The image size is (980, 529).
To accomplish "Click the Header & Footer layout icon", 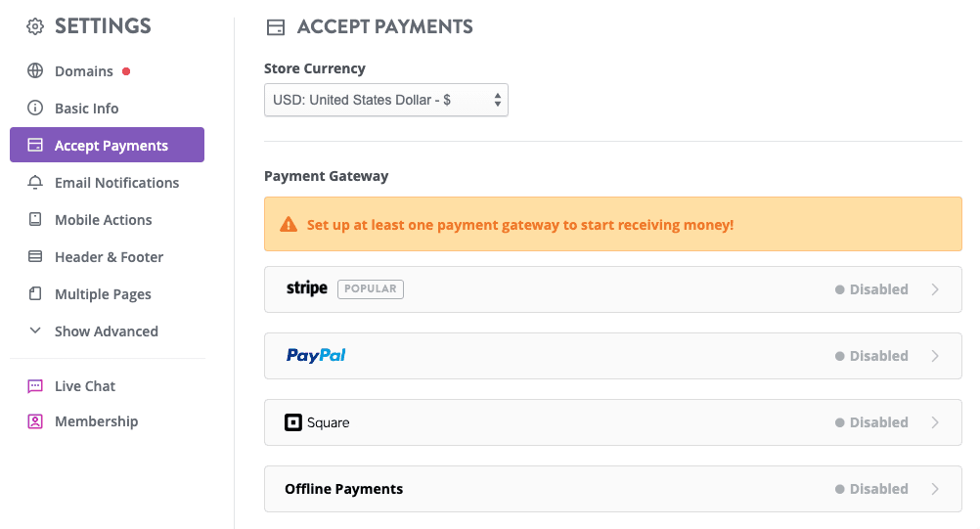I will click(35, 257).
